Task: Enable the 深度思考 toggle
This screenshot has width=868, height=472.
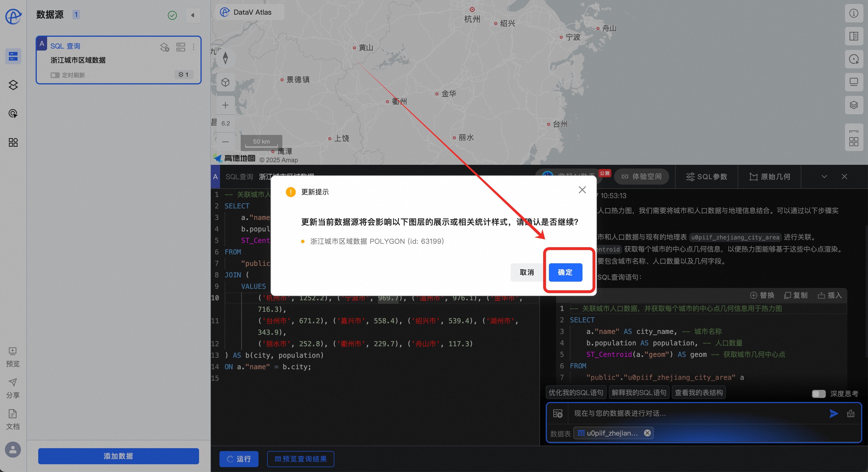Action: coord(819,394)
